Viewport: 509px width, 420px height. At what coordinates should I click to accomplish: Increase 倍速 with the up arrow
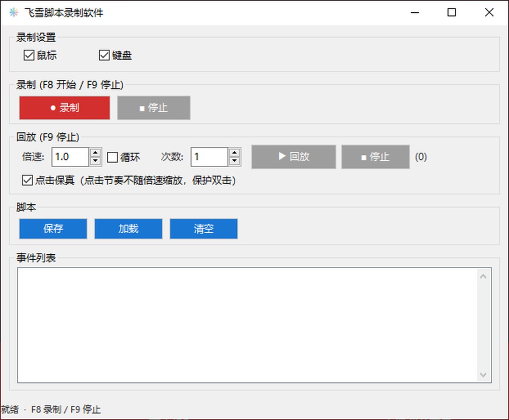[x=95, y=153]
